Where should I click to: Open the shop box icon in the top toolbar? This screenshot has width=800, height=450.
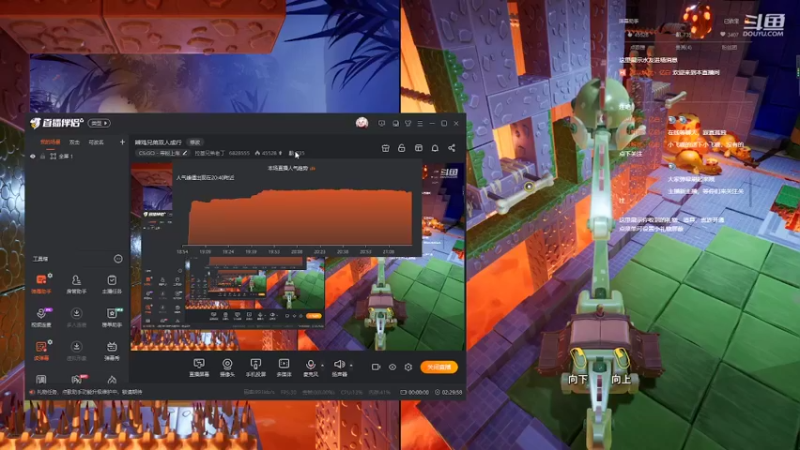coord(385,148)
